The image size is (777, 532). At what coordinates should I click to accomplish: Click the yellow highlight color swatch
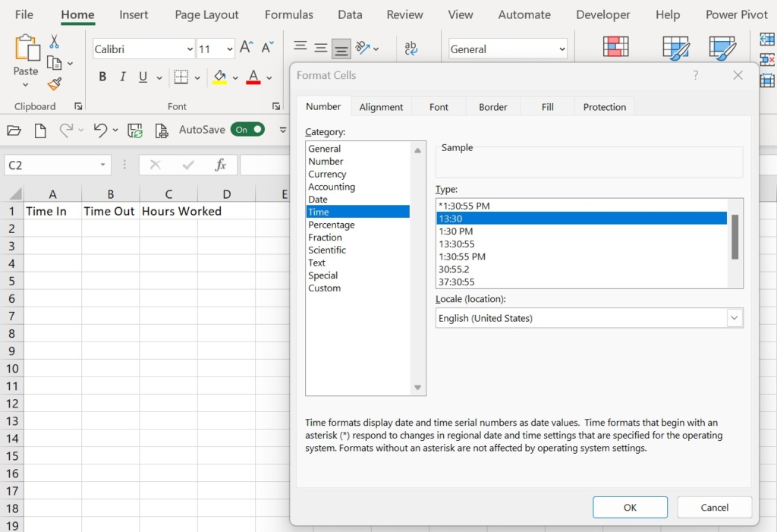pos(219,82)
